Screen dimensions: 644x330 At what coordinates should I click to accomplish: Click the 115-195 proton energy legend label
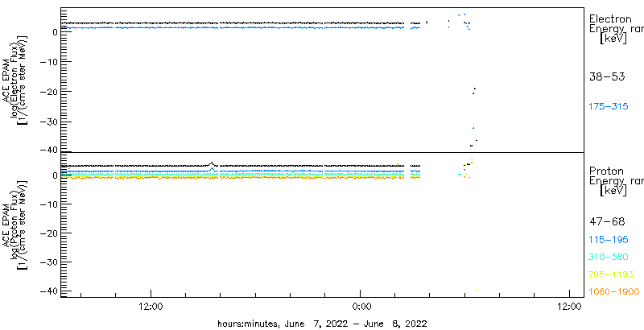tap(609, 240)
